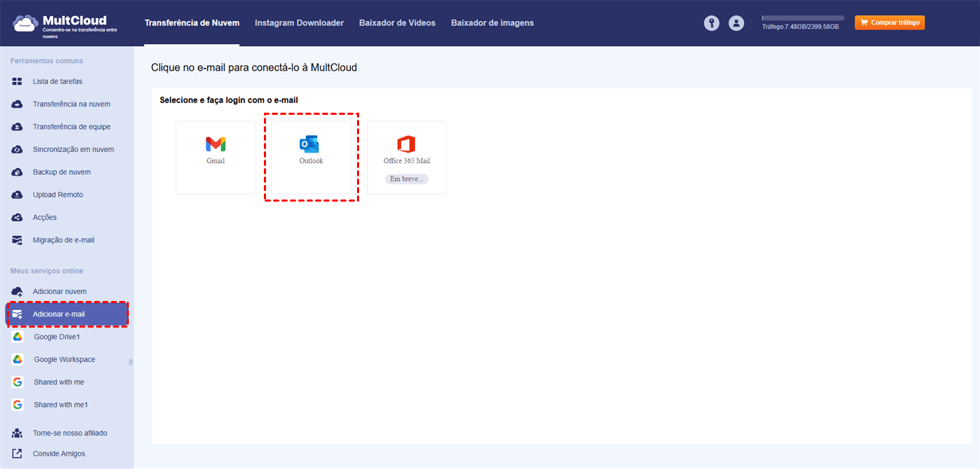Select the Office 365 Mail card
The width and height of the screenshot is (980, 469).
tap(407, 157)
